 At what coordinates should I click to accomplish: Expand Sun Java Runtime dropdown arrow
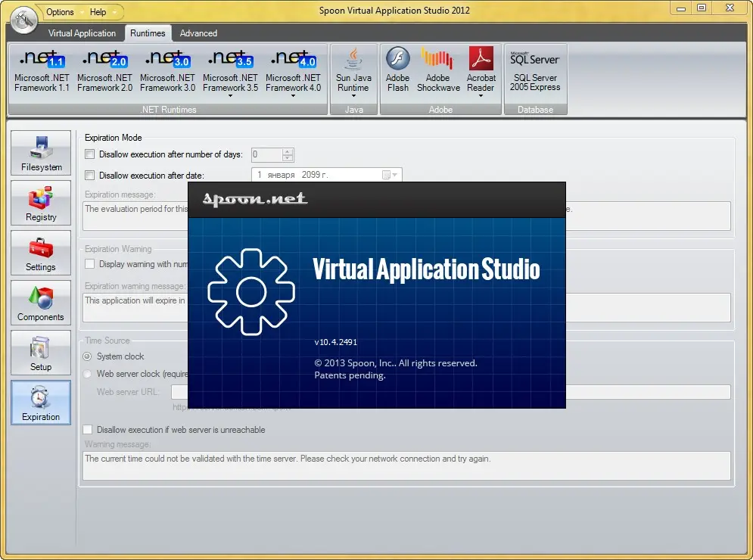[353, 96]
